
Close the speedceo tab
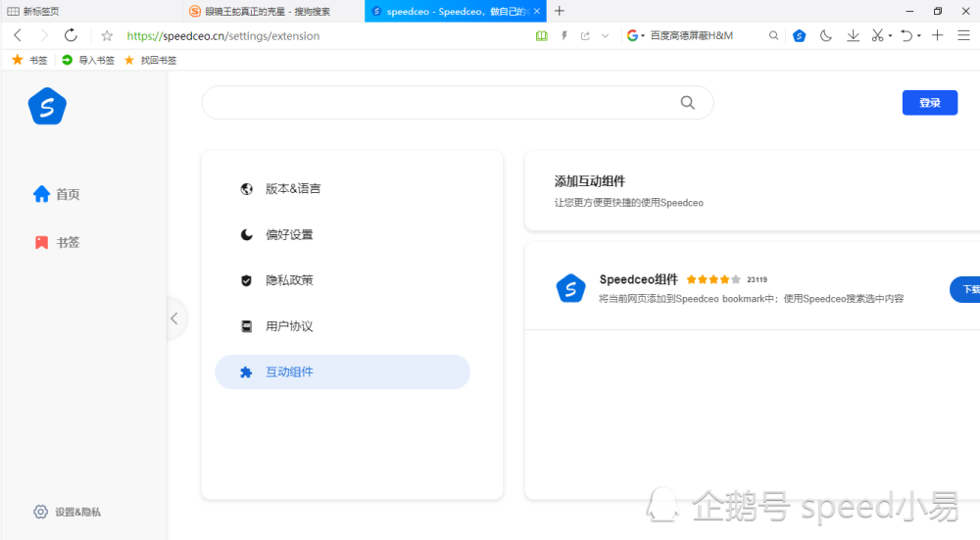pyautogui.click(x=537, y=11)
